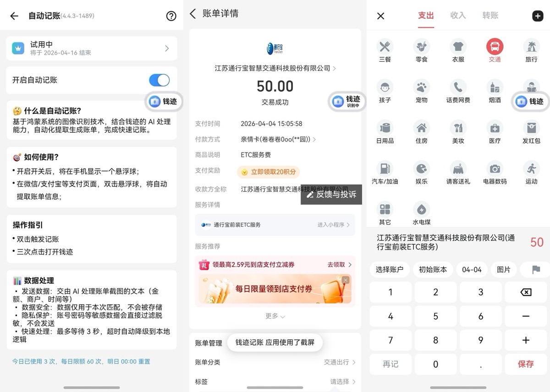Tap keypad plus key
550x392 pixels.
click(526, 340)
